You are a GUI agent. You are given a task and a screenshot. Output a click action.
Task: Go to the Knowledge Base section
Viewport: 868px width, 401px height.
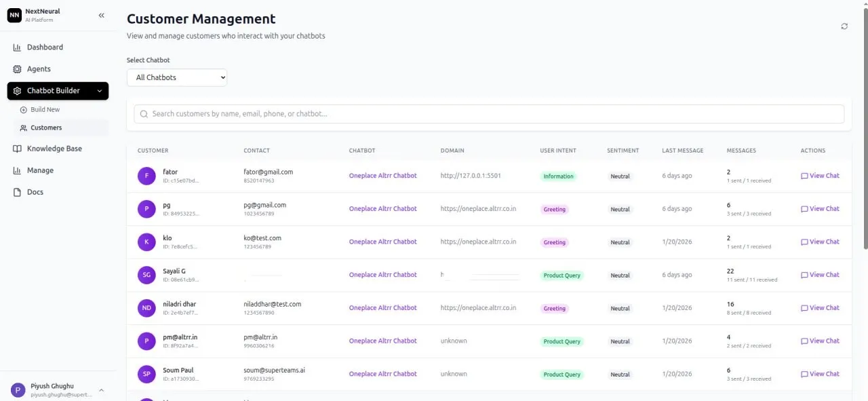tap(54, 149)
